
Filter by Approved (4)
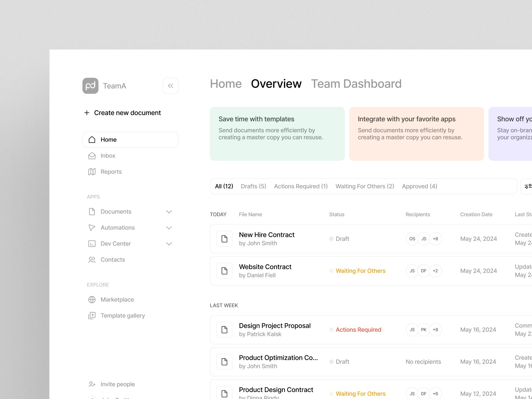point(420,186)
